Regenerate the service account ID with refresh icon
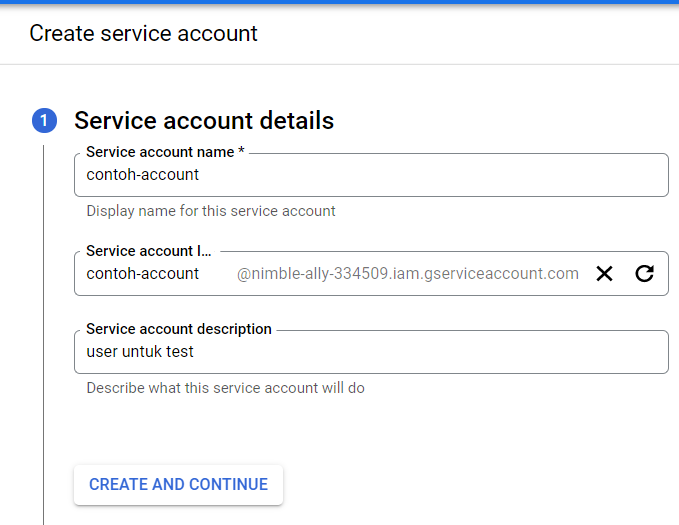This screenshot has height=525, width=679. tap(644, 273)
